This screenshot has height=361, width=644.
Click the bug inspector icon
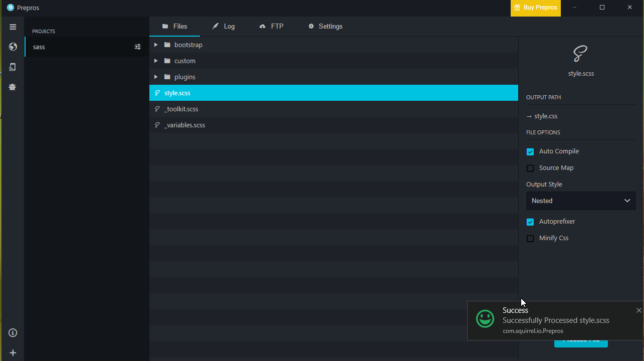coord(13,87)
